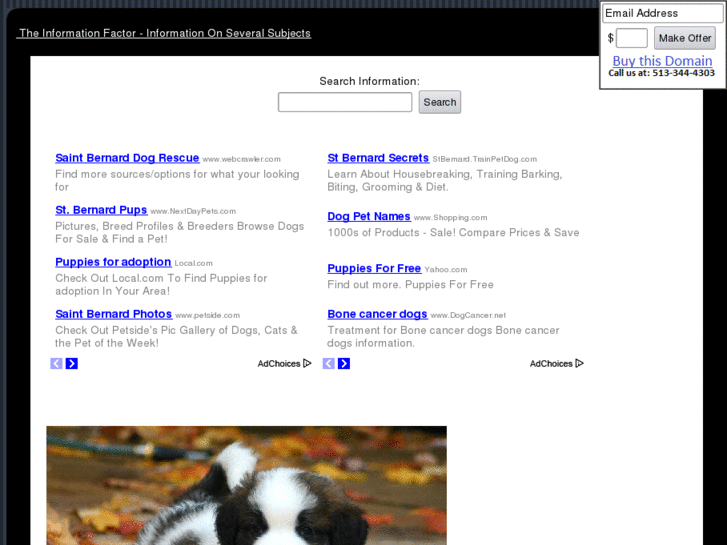
Task: Submit with the Make Offer button
Action: coord(685,38)
